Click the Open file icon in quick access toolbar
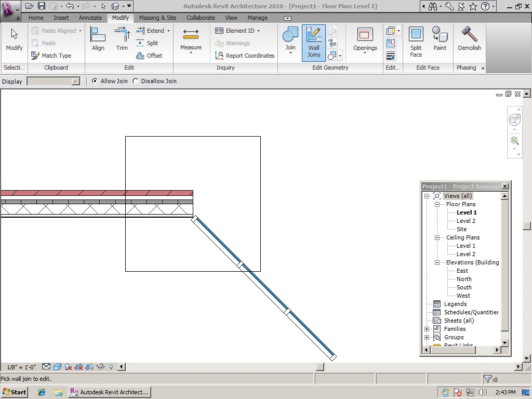 coord(30,6)
